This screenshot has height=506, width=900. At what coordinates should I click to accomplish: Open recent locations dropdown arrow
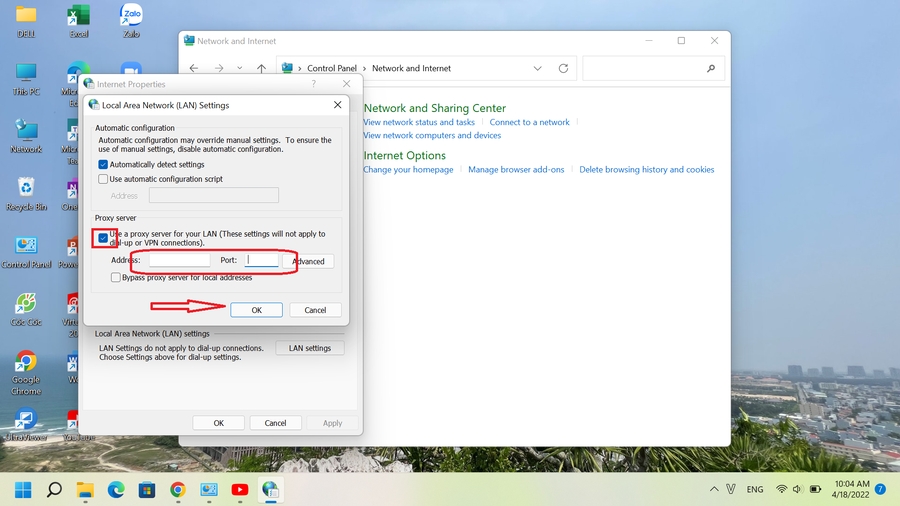pyautogui.click(x=240, y=68)
